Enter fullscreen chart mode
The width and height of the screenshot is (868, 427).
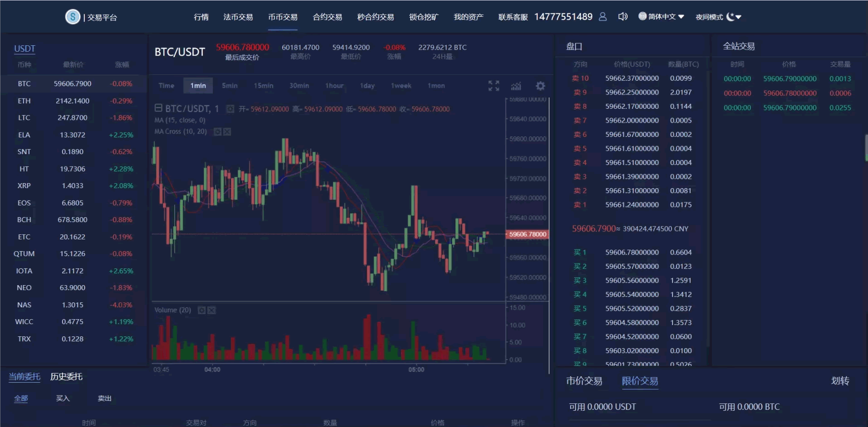493,86
